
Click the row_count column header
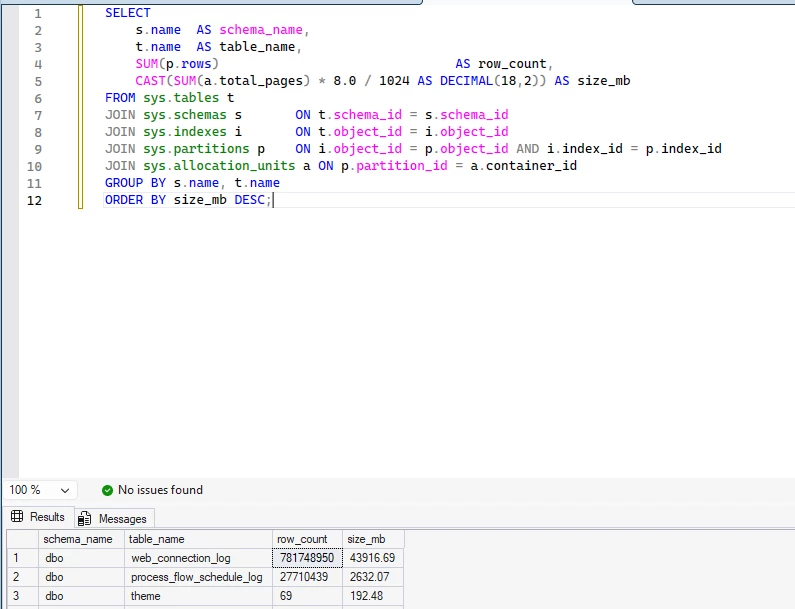pyautogui.click(x=303, y=539)
